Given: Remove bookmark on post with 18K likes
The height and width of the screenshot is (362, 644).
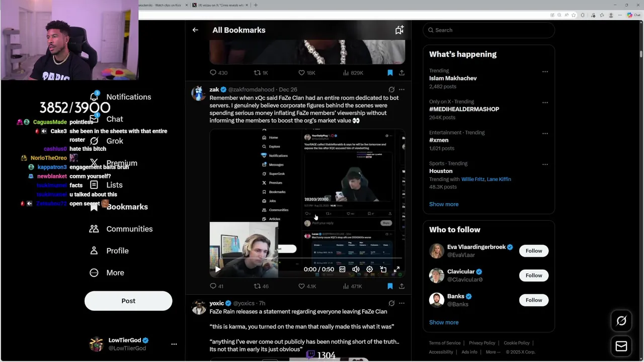Looking at the screenshot, I should (x=390, y=73).
